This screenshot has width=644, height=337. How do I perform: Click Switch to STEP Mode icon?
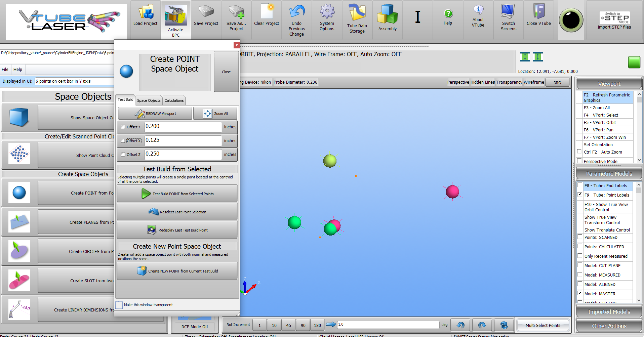[x=614, y=18]
